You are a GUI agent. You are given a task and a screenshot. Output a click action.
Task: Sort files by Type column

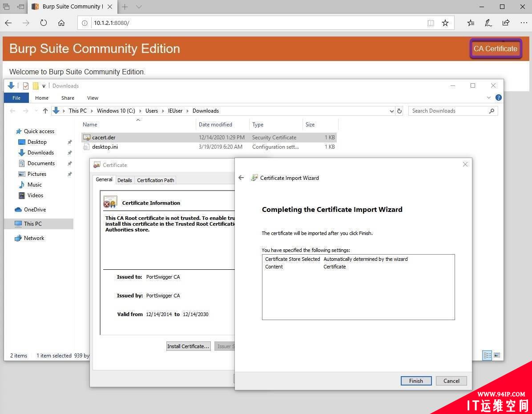click(276, 125)
